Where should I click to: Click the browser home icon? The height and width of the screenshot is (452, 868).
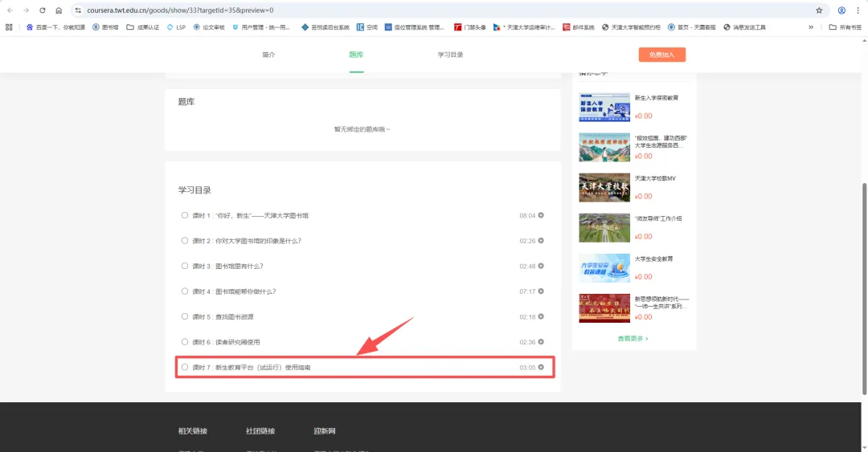[59, 10]
